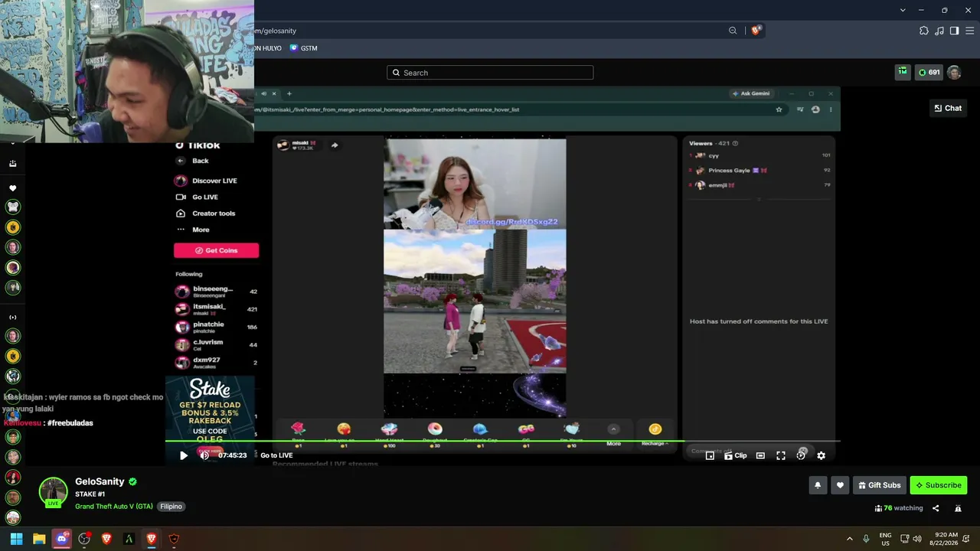The width and height of the screenshot is (980, 551).
Task: Open mini player mode icon
Action: pyautogui.click(x=710, y=455)
